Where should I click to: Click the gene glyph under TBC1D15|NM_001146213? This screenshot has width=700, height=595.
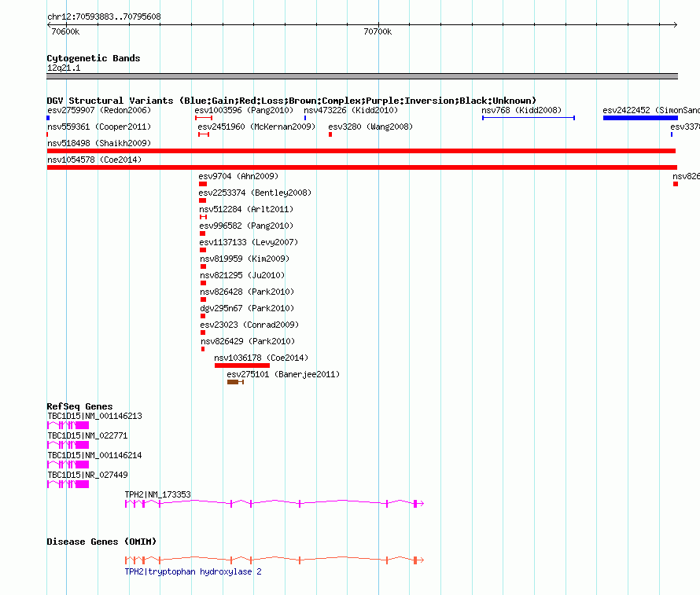pyautogui.click(x=68, y=425)
